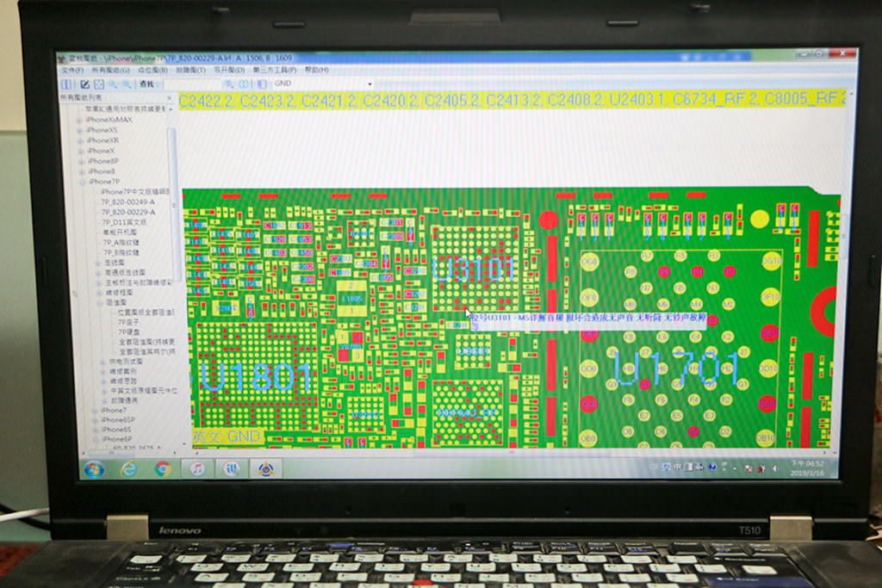Click the system clock in the taskbar

pos(806,467)
